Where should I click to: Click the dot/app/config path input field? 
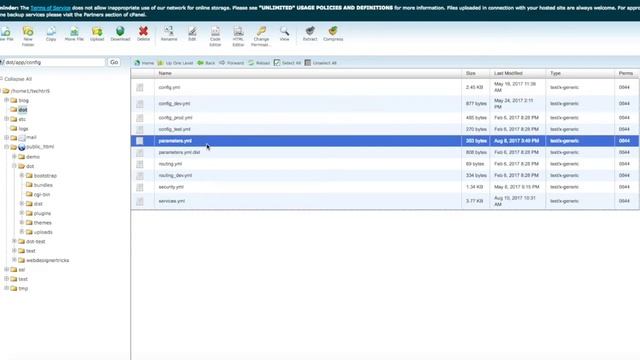[x=53, y=62]
